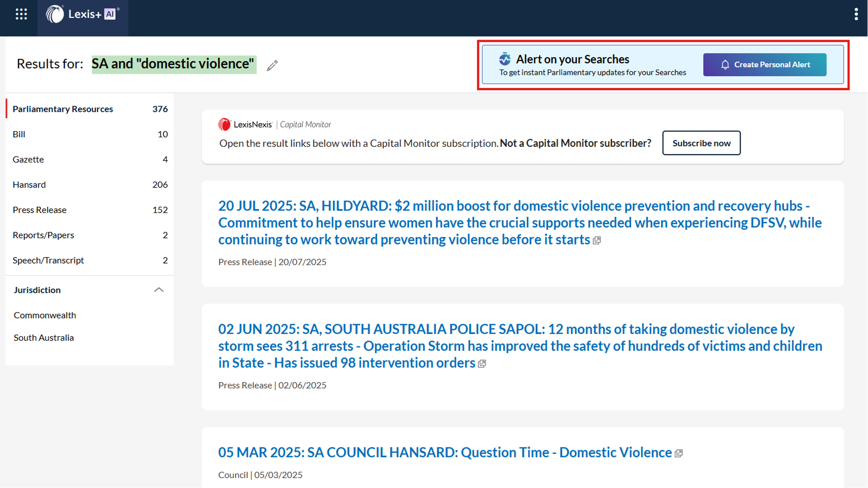Open the app grid launcher icon
Image resolution: width=868 pixels, height=488 pixels.
pyautogui.click(x=21, y=14)
